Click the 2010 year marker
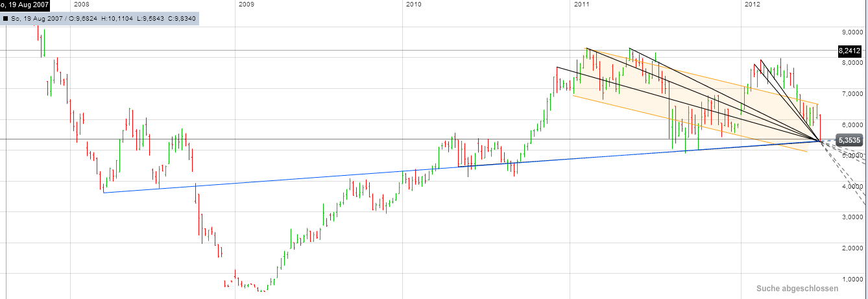Image resolution: width=868 pixels, height=299 pixels. click(413, 5)
